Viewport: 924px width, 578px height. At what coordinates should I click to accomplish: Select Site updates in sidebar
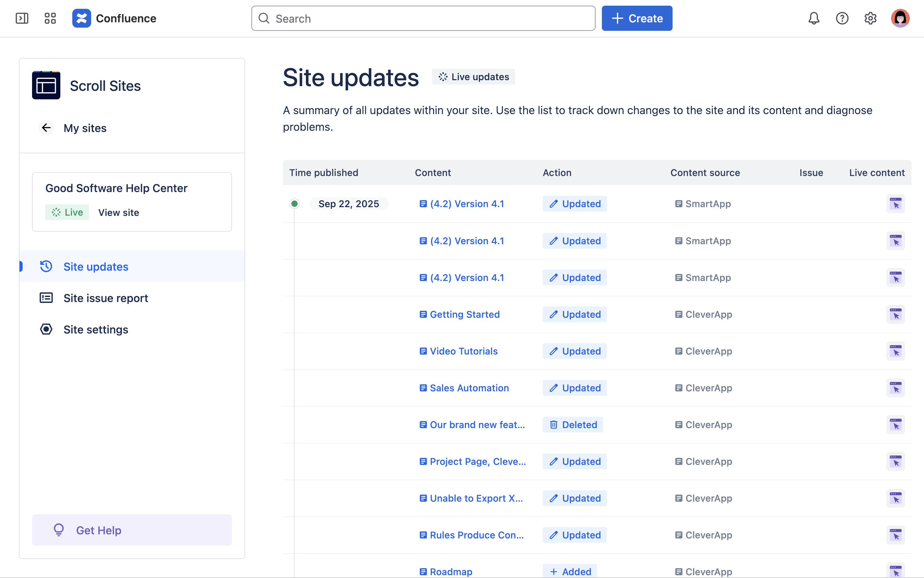click(96, 267)
